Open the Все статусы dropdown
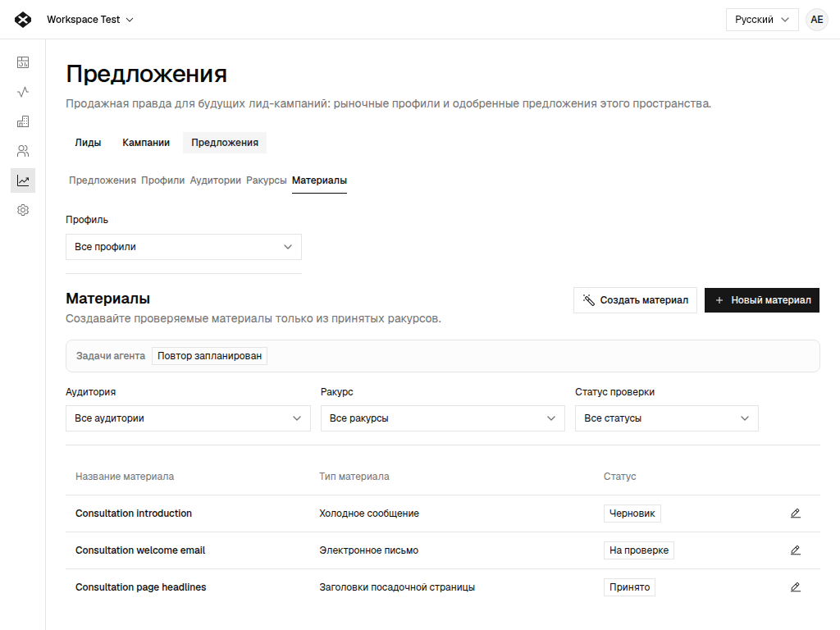This screenshot has width=840, height=630. point(666,418)
